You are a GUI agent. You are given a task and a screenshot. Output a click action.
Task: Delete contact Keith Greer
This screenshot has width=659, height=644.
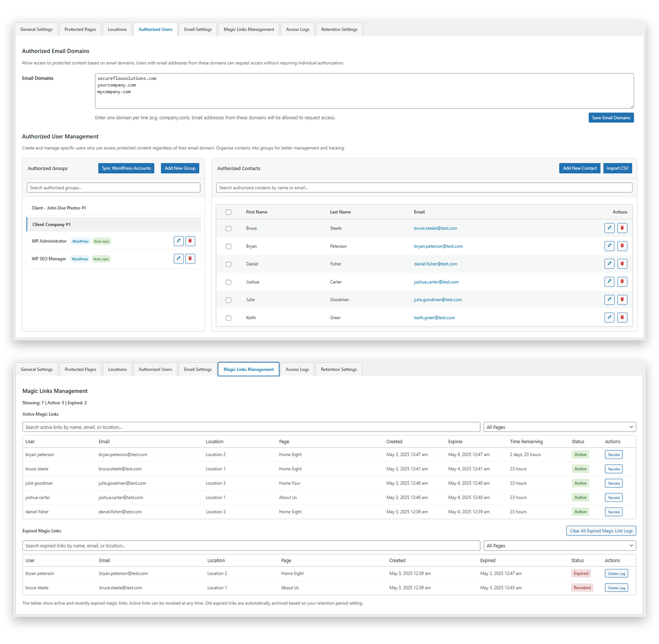pyautogui.click(x=622, y=318)
